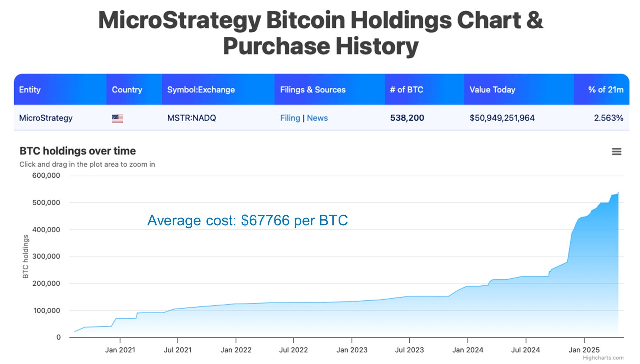Select the 538,200 BTC holdings value

tap(407, 118)
